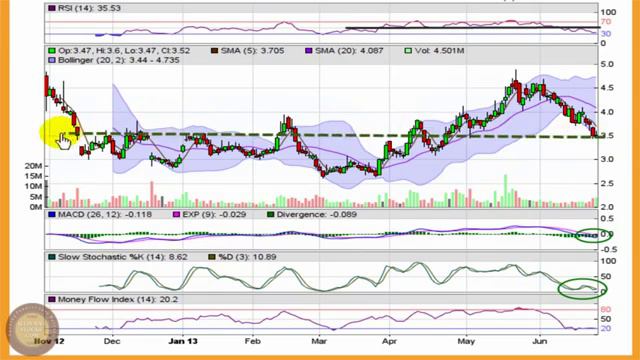The image size is (640, 360).
Task: Click the 'Apr' date axis label
Action: point(389,341)
